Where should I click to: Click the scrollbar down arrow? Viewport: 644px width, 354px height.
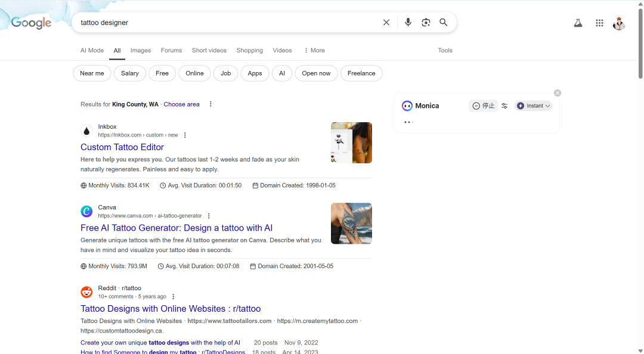pos(640,350)
